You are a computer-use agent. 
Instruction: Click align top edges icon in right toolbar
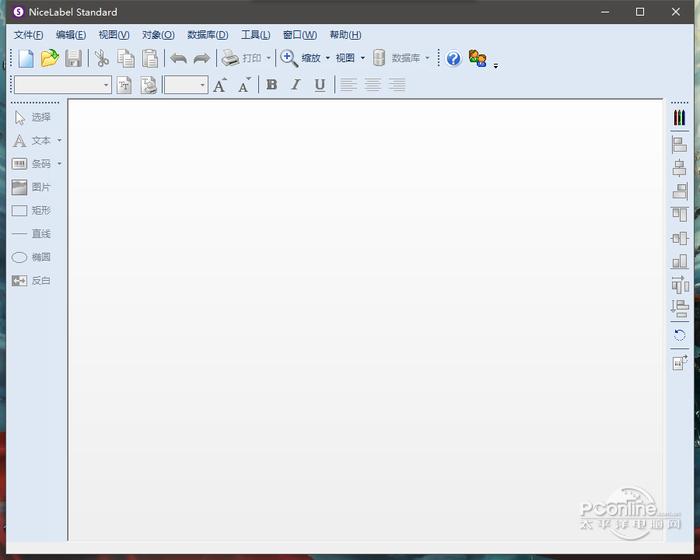[679, 214]
